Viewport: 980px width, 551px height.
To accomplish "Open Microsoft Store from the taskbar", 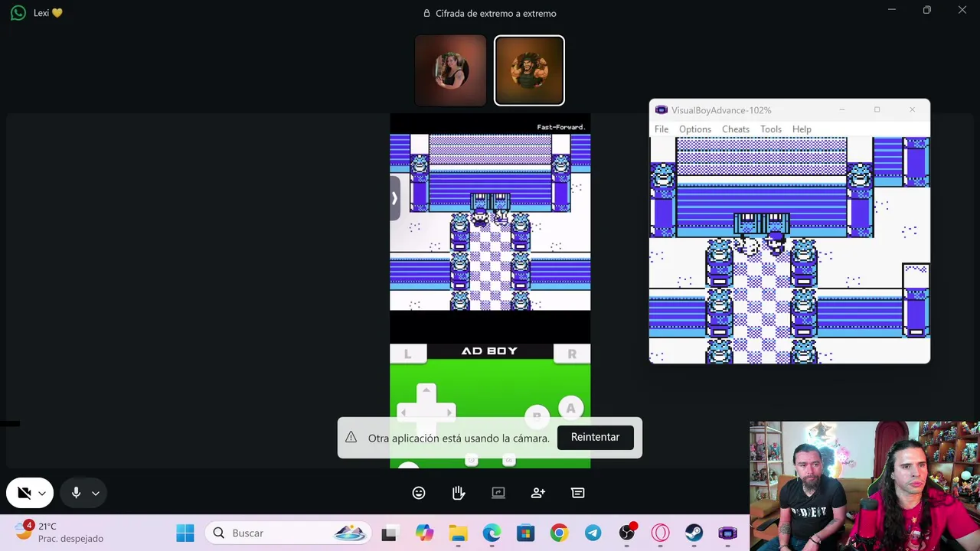I will [x=525, y=533].
